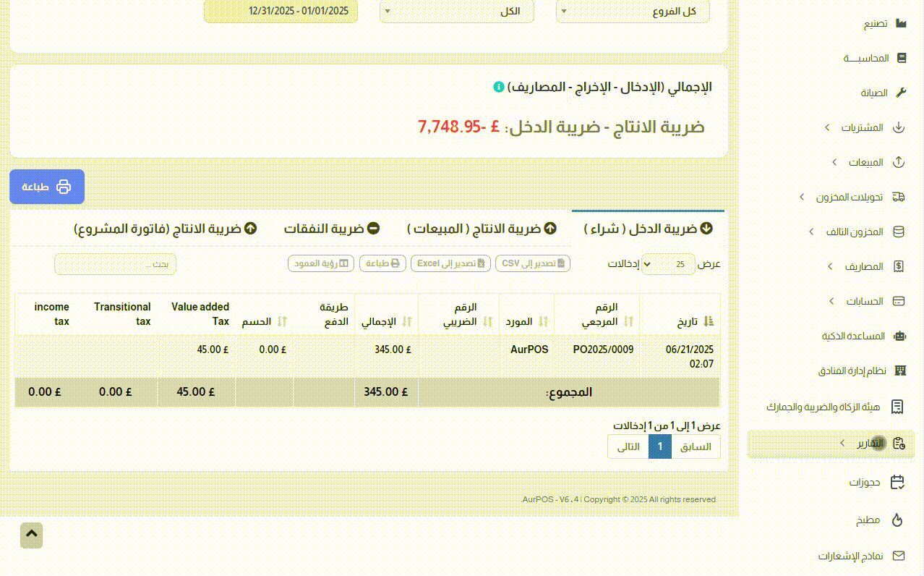
Task: Click the notification templates (نماذج الإشعارات) envelope icon
Action: pos(899,556)
